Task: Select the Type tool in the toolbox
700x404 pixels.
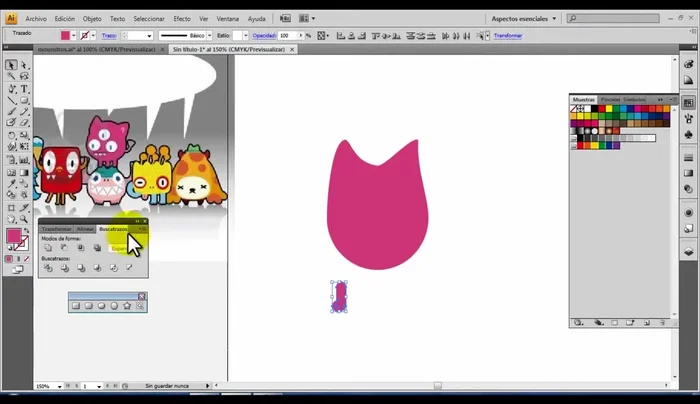Action: pos(24,89)
